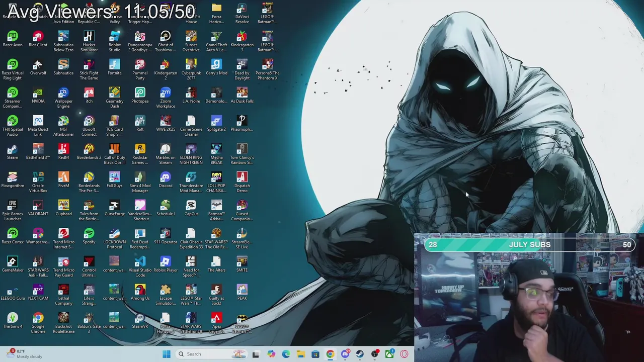Launch Ubisoft Connect from desktop
Viewport: 644px width, 362px height.
click(89, 126)
